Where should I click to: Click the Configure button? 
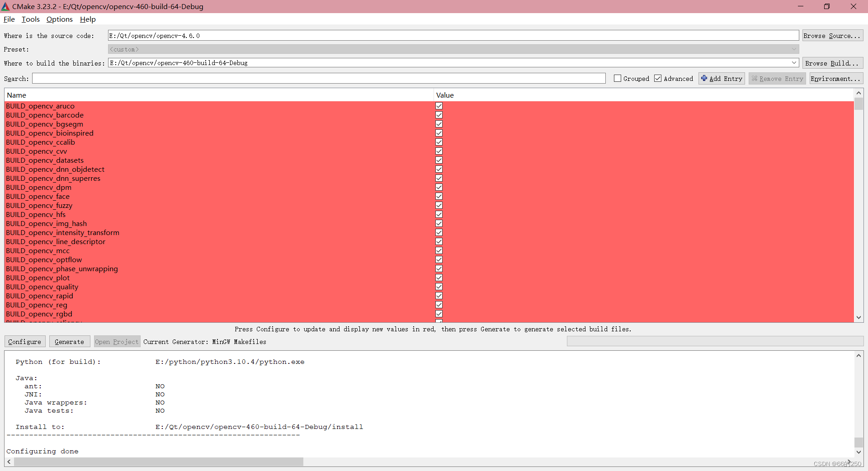25,342
